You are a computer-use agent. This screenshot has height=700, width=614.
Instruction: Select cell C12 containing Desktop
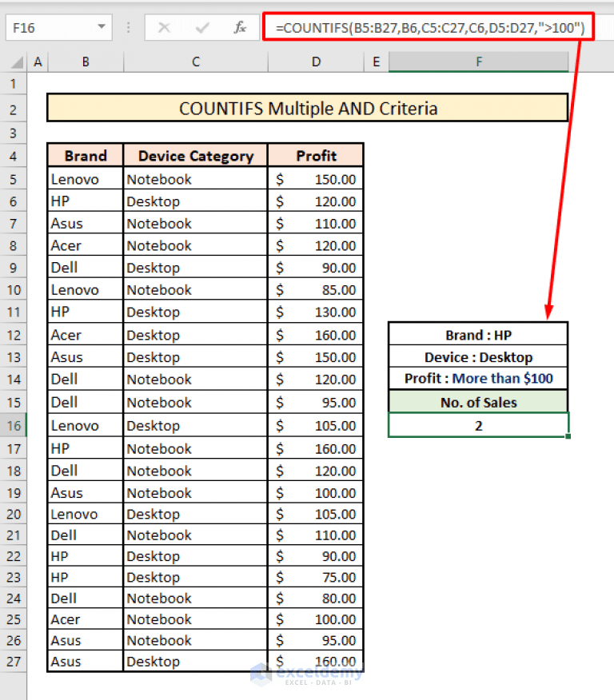click(196, 335)
